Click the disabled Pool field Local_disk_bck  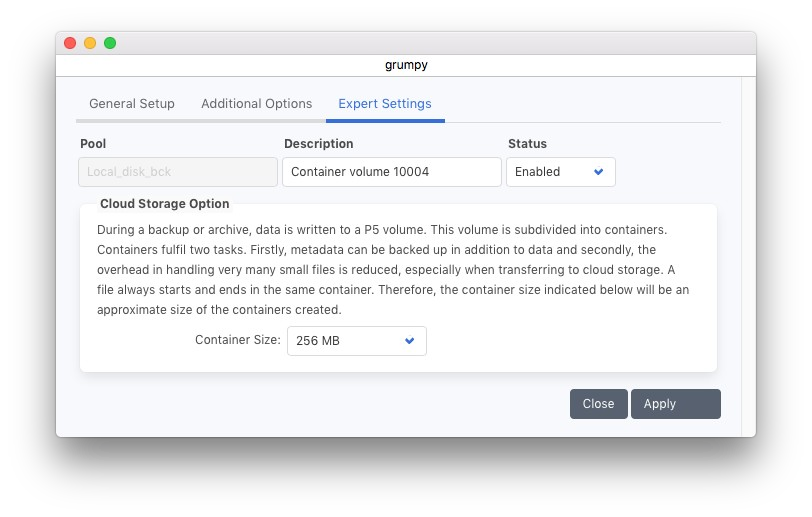178,172
